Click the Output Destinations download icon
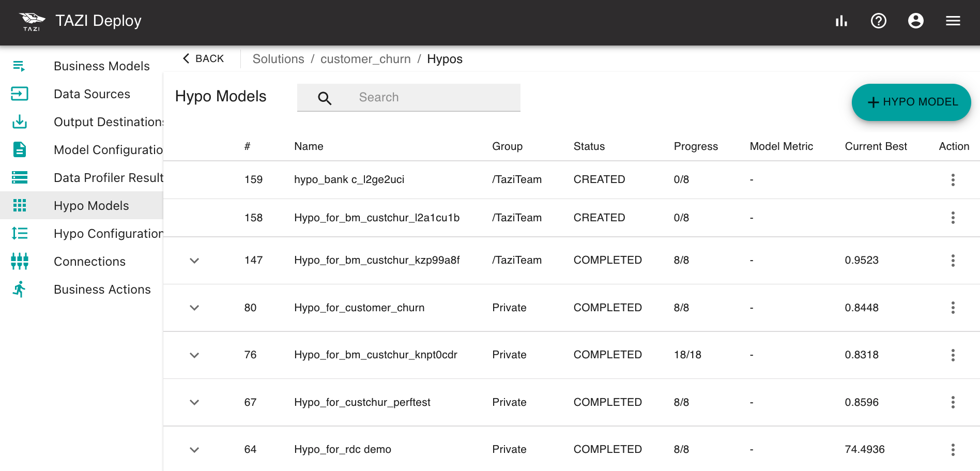The height and width of the screenshot is (471, 980). [x=19, y=121]
